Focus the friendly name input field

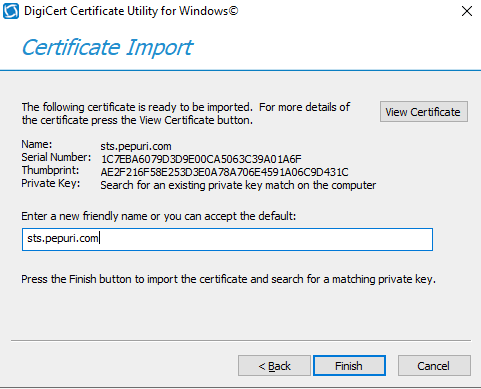[x=227, y=239]
